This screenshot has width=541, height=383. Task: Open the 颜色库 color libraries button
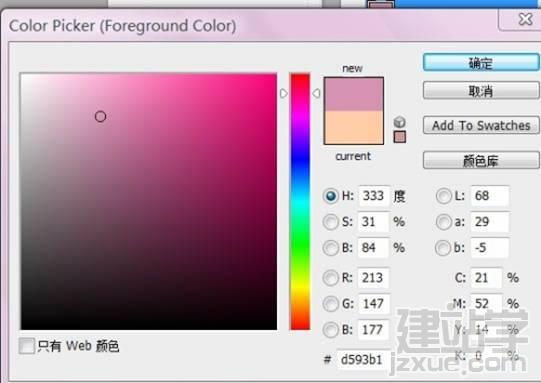pos(481,160)
